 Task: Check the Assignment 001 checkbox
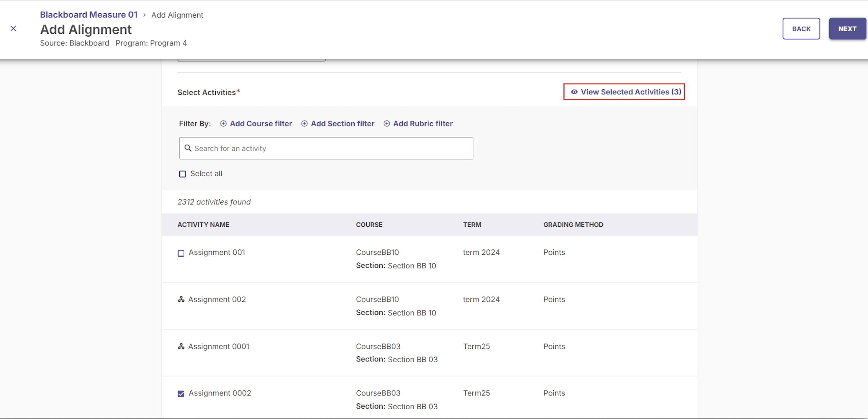[181, 253]
